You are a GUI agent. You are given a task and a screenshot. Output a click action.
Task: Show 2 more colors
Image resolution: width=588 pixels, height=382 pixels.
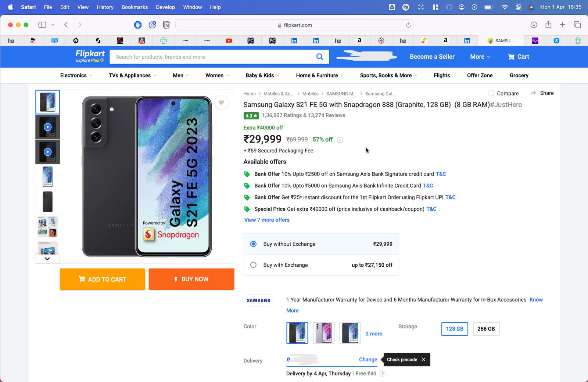click(x=374, y=334)
